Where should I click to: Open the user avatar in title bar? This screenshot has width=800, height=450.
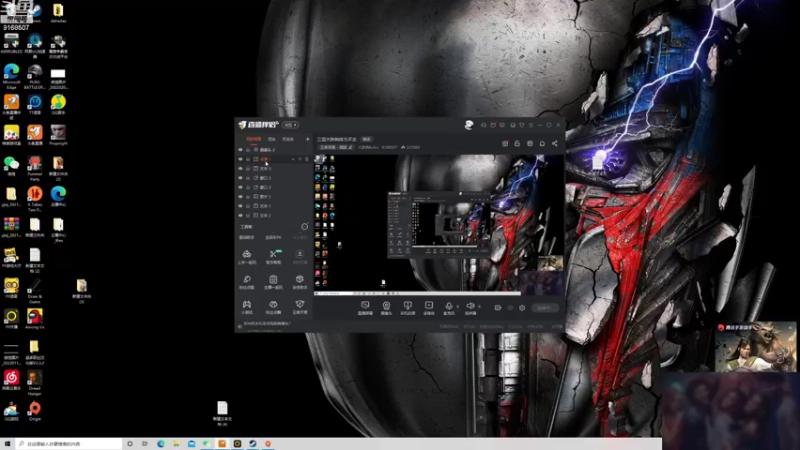(469, 124)
